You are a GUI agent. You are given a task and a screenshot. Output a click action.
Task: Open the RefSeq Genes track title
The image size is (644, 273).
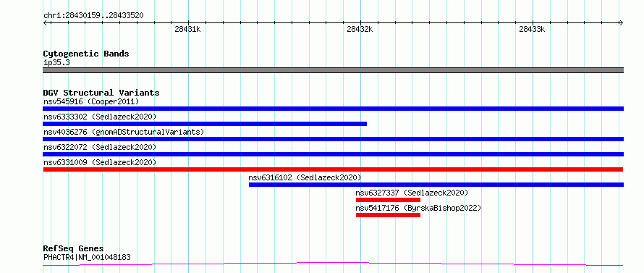pyautogui.click(x=74, y=249)
